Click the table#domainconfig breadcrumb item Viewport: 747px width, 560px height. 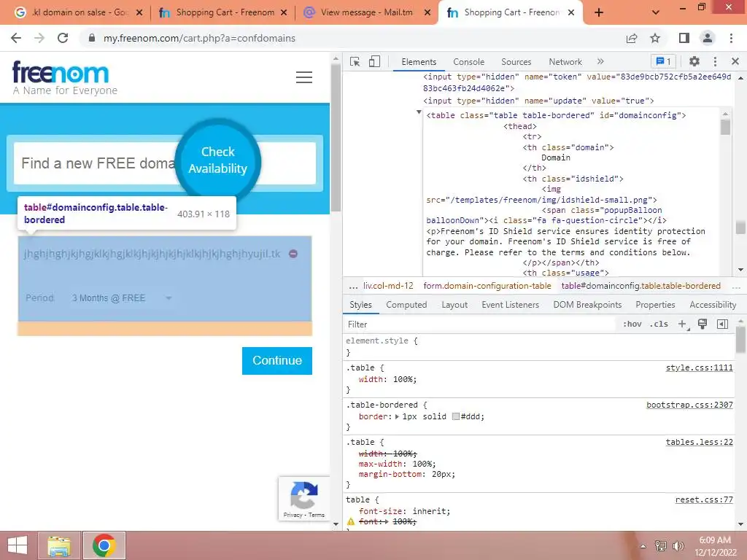pyautogui.click(x=640, y=286)
